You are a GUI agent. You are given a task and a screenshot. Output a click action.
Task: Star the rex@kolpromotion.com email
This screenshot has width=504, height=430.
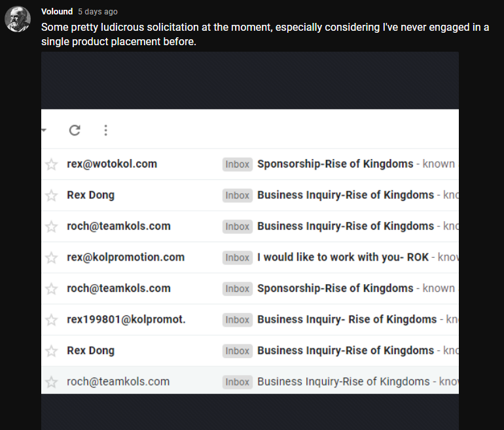(x=52, y=258)
